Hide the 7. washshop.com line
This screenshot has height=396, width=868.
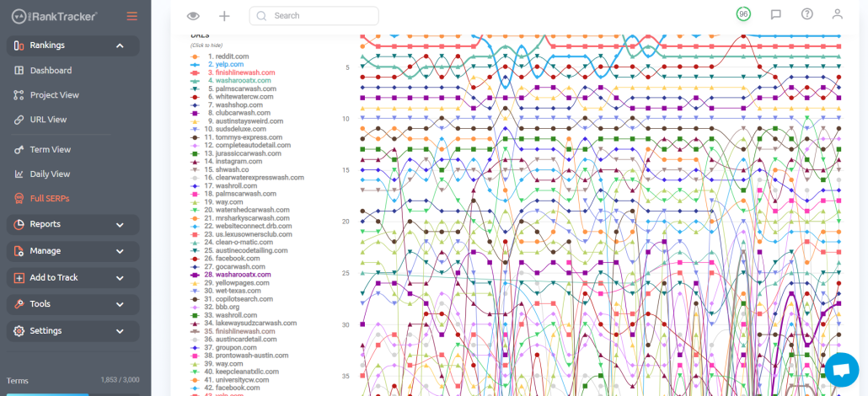(x=227, y=104)
